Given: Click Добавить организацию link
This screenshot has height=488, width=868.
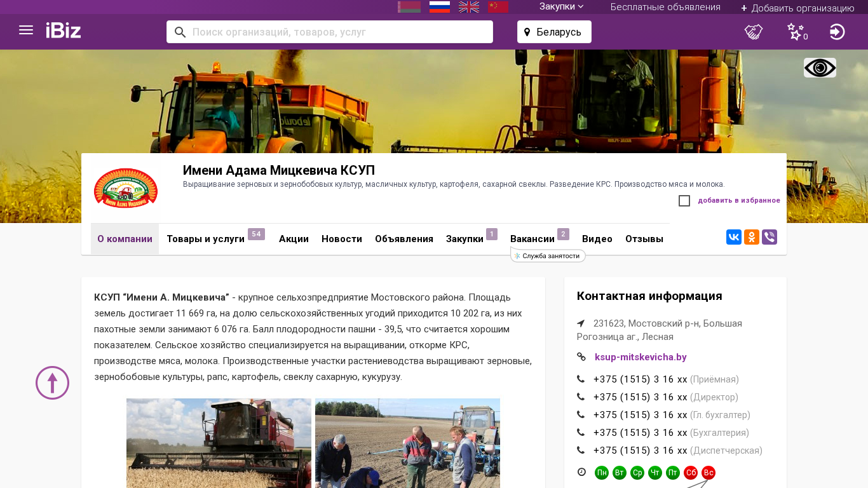Looking at the screenshot, I should point(797,8).
